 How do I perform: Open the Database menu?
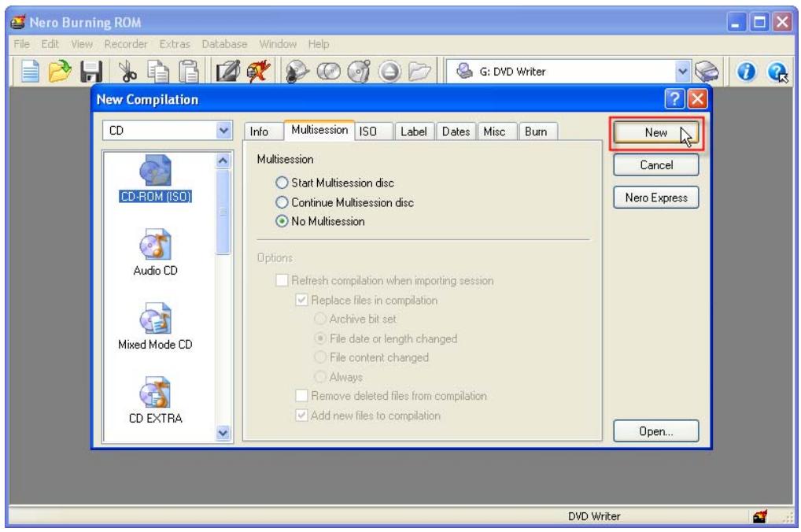coord(224,44)
